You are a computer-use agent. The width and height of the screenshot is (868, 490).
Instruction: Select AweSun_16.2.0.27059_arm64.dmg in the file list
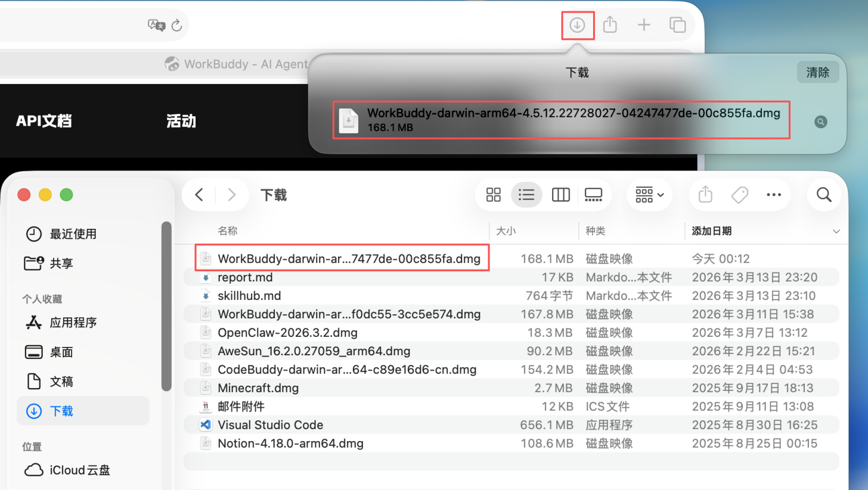coord(314,351)
